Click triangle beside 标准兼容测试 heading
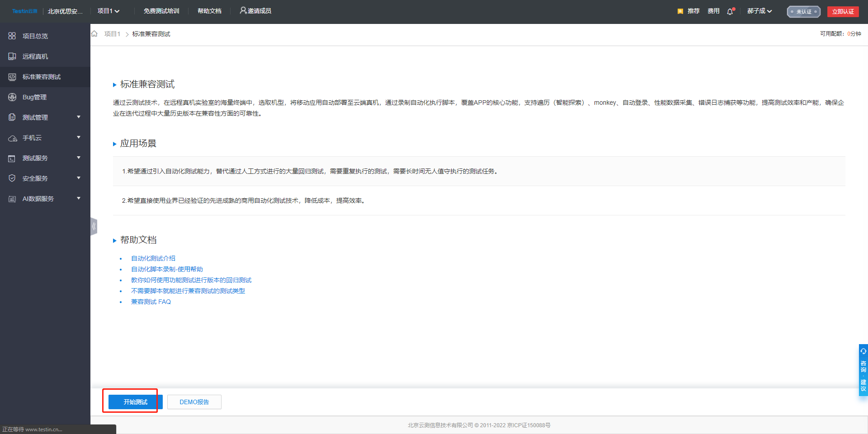This screenshot has width=868, height=434. point(115,85)
